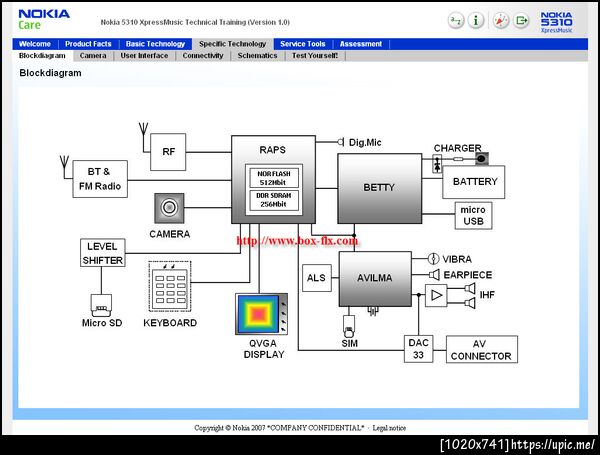This screenshot has width=600, height=455.
Task: Switch to the Schematics sub-tab
Action: point(257,56)
